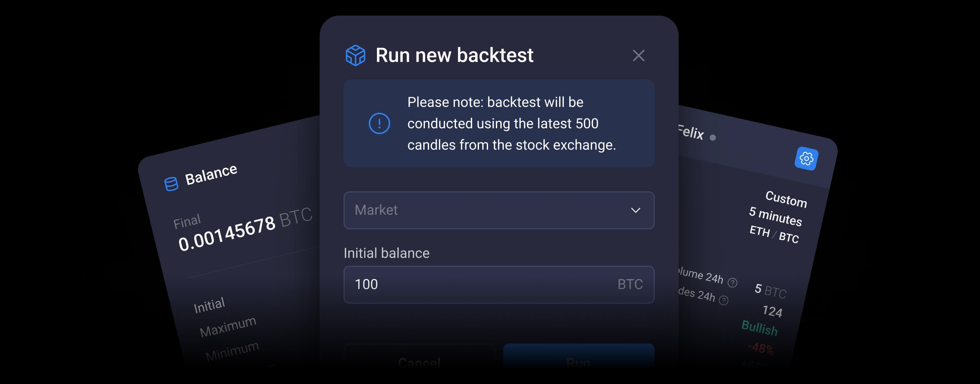Click the Volume 24h help question icon

(x=732, y=282)
